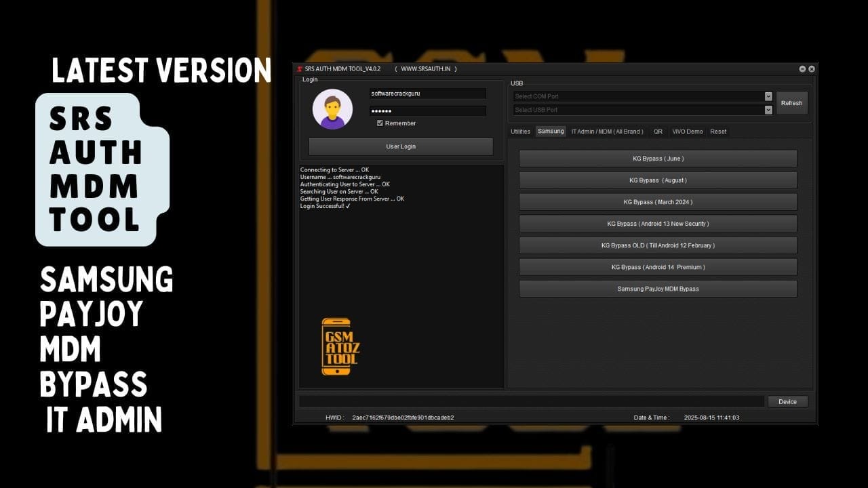Minimize the SRS Auth MDM Tool window
Image resolution: width=868 pixels, height=488 pixels.
pos(803,68)
